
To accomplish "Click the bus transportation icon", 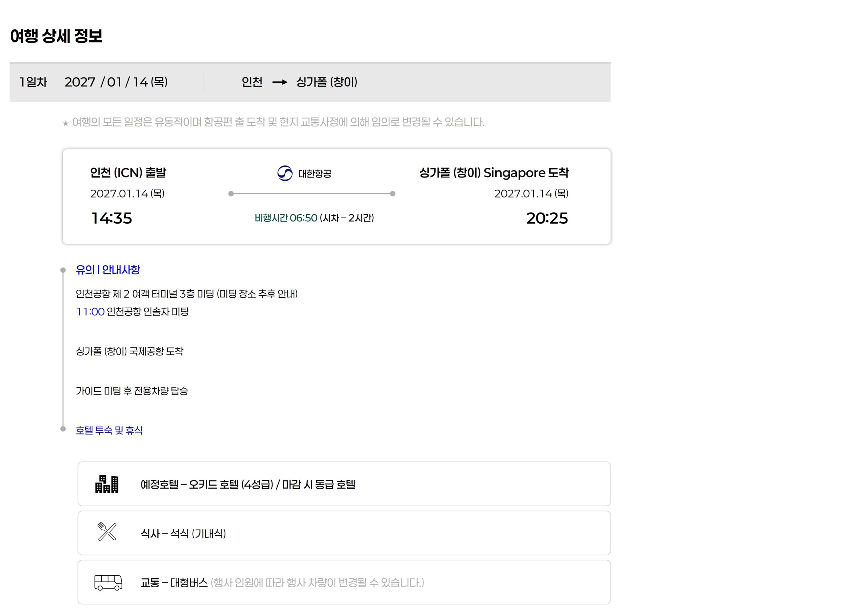I will tap(108, 583).
